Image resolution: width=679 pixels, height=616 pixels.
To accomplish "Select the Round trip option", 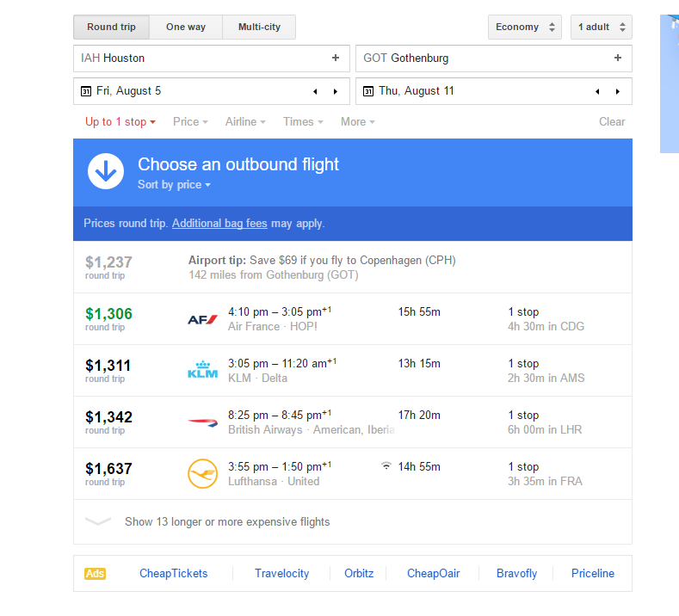I will 111,27.
